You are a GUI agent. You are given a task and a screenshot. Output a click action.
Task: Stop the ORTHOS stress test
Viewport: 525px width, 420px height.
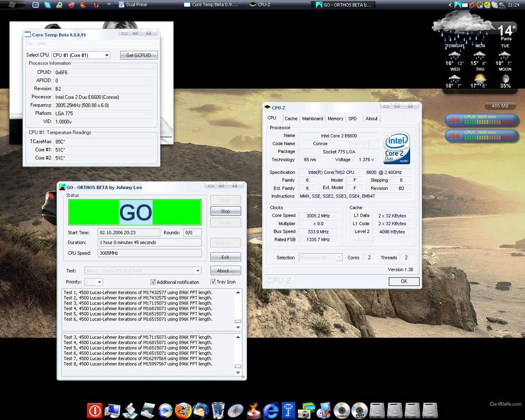pos(226,211)
